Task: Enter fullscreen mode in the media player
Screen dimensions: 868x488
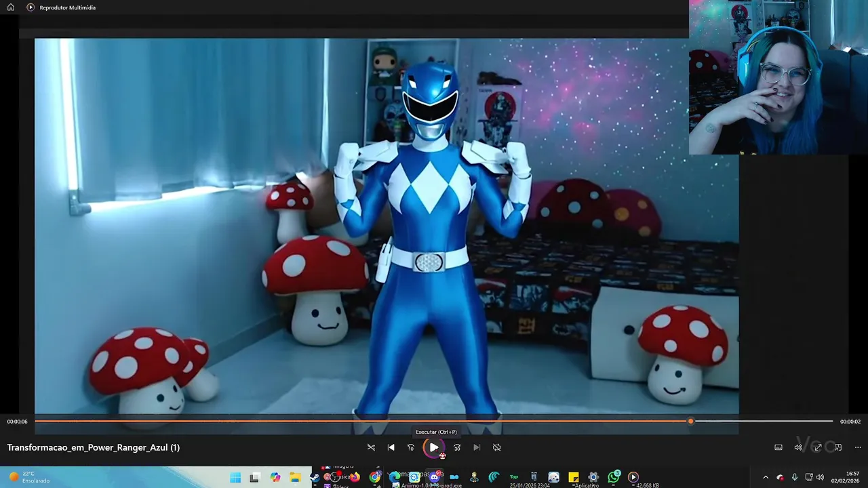Action: [x=818, y=447]
